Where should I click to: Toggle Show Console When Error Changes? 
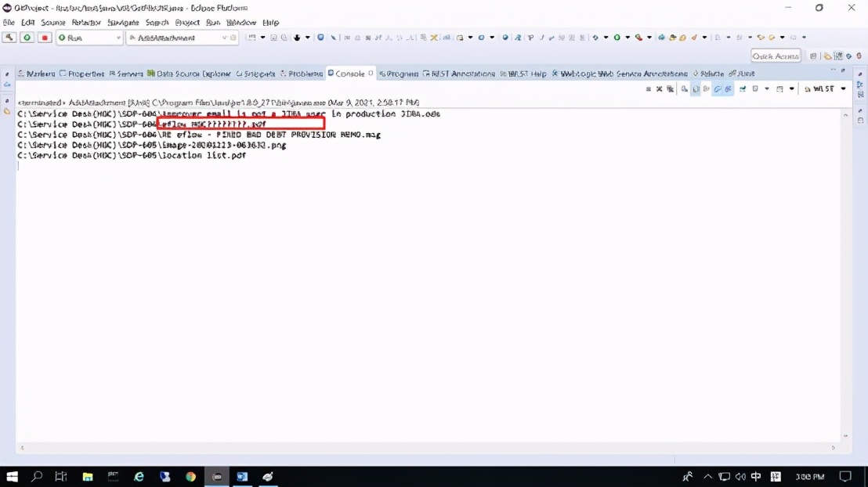click(x=729, y=89)
